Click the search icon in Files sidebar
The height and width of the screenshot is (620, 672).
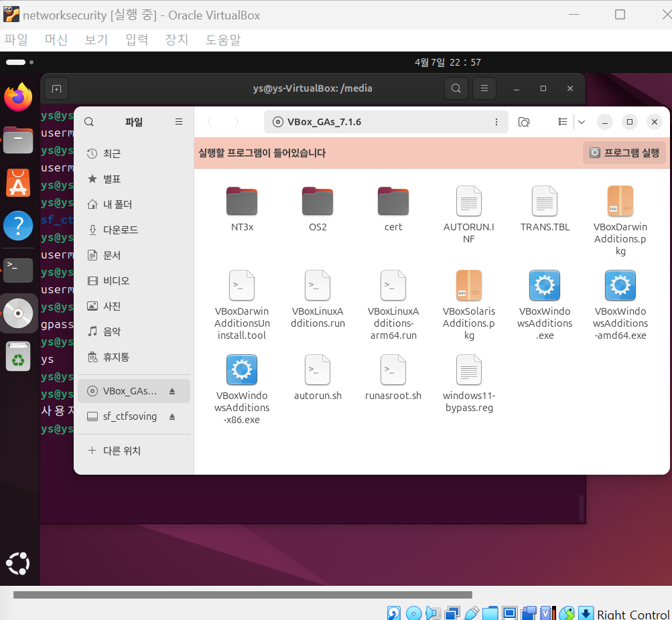(x=89, y=122)
